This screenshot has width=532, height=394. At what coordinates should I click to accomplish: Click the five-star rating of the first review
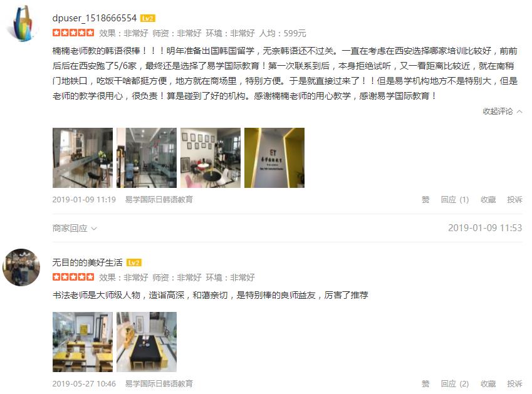(x=73, y=33)
